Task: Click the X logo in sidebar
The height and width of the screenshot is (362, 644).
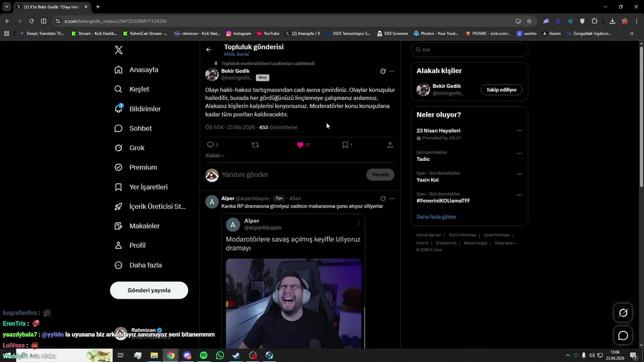Action: click(x=119, y=50)
